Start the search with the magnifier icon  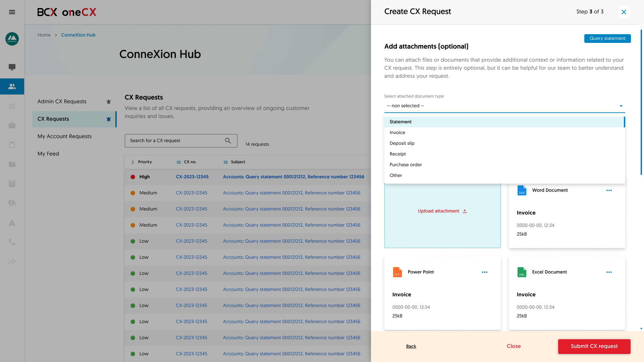(x=228, y=140)
